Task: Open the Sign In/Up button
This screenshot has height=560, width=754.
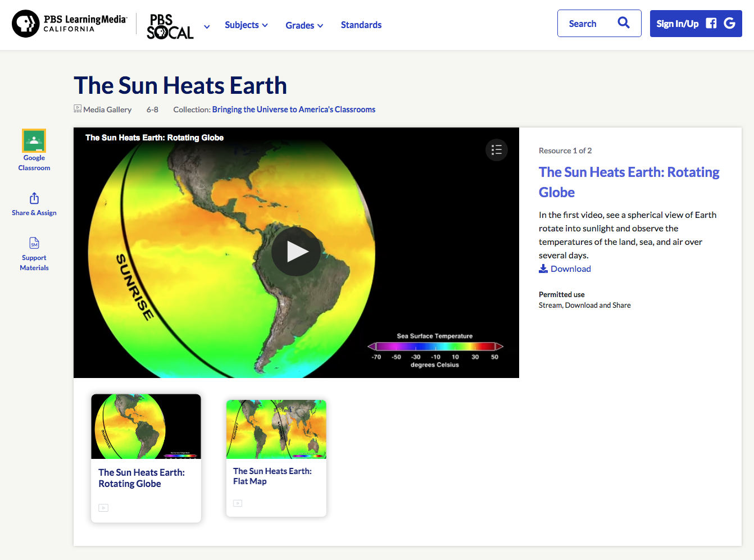Action: coord(677,23)
